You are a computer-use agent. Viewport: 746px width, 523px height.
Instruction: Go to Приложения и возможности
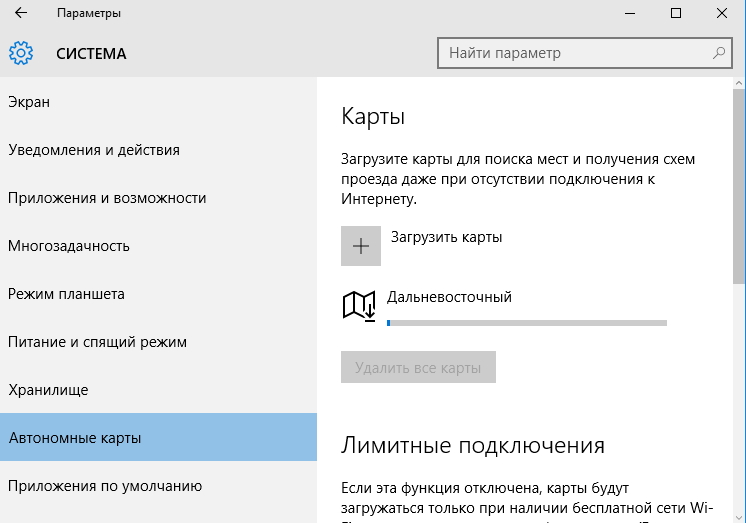click(107, 198)
